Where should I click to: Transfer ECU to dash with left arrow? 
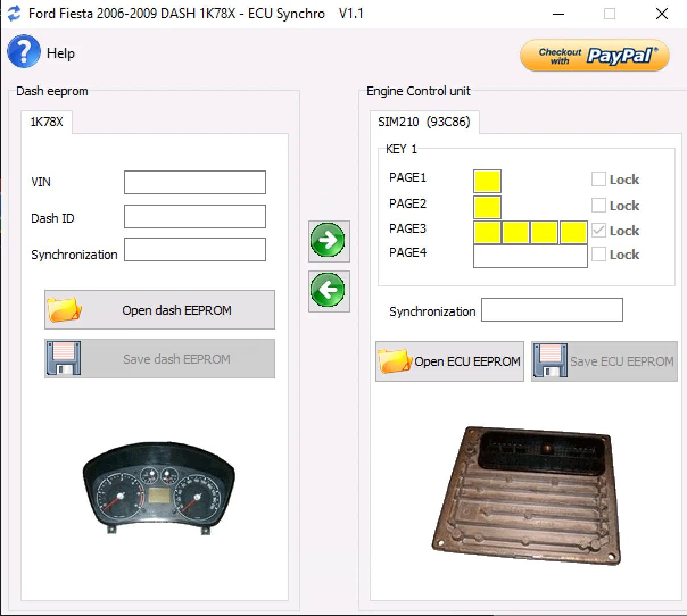(x=329, y=291)
